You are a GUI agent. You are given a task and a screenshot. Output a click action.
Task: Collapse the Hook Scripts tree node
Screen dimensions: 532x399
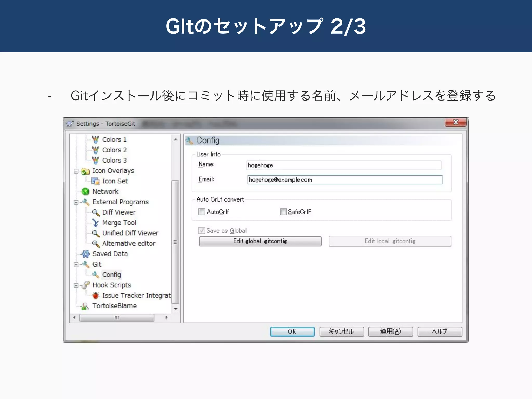click(76, 285)
